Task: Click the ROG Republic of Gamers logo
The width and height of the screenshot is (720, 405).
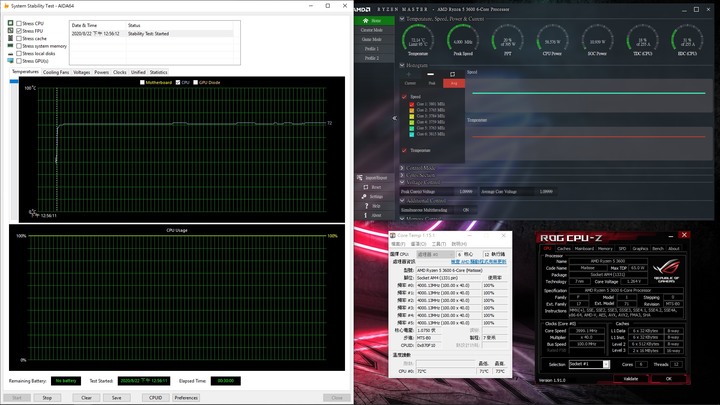Action: click(x=666, y=269)
